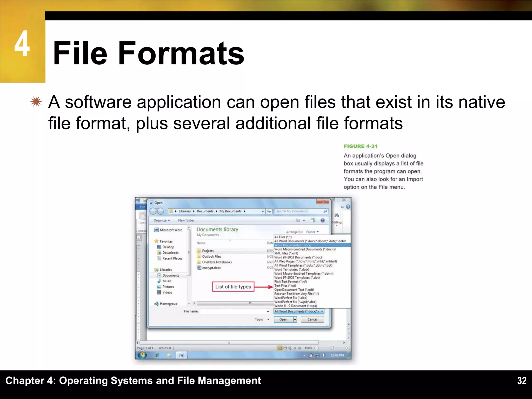The height and width of the screenshot is (399, 532).
Task: Click the ruler tab selector button in Word
Action: (x=139, y=237)
